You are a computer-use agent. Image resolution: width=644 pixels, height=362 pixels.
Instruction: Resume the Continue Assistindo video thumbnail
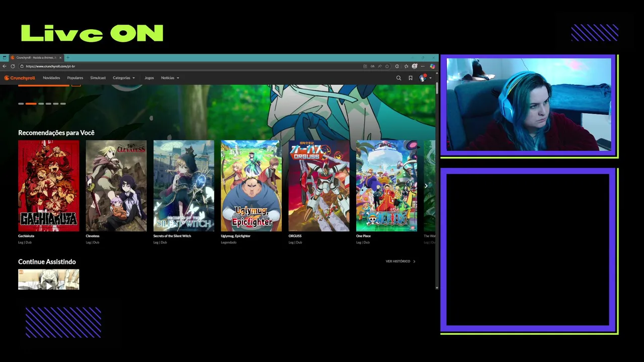click(49, 280)
